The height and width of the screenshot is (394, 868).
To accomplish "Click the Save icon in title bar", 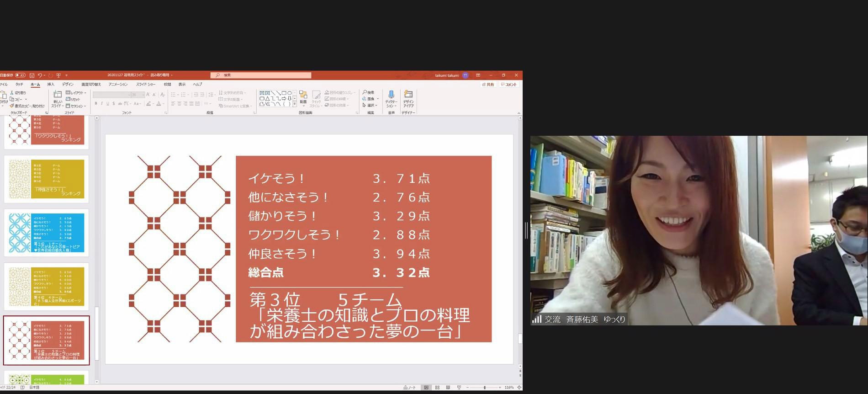I will (x=32, y=75).
